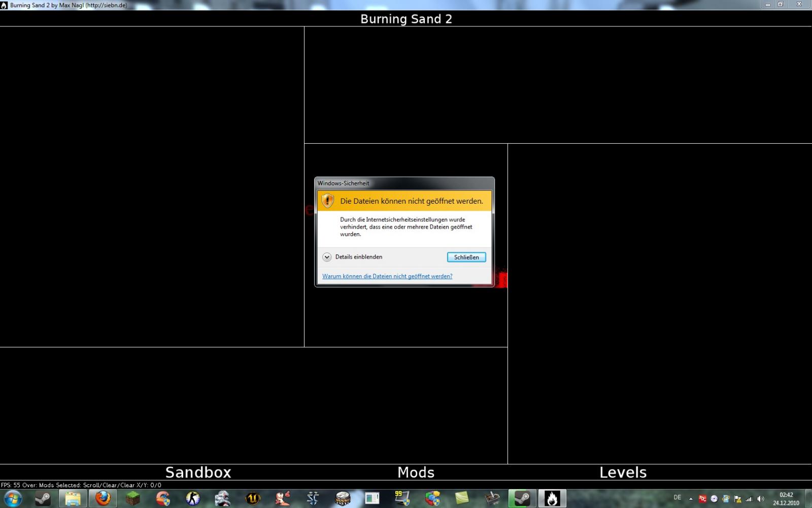812x508 pixels.
Task: Launch Firefox from the taskbar
Action: click(103, 498)
